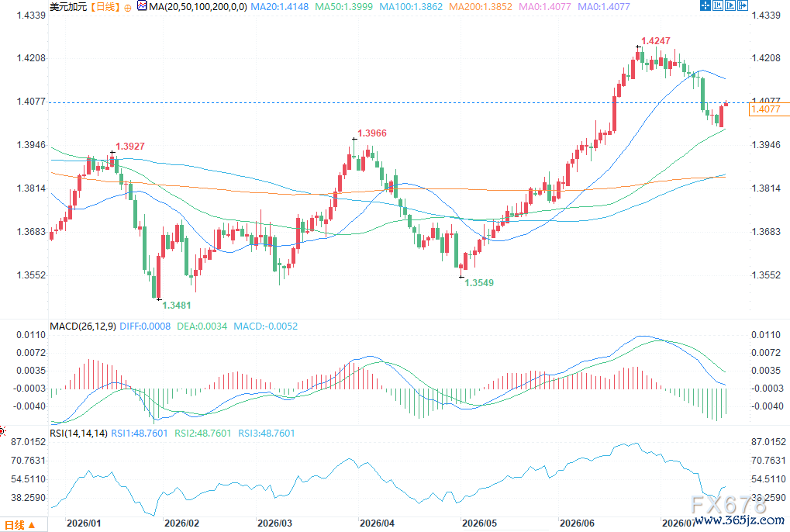Click the jump-to-latest arrow icon
Screen dimensions: 790x532
743,6
